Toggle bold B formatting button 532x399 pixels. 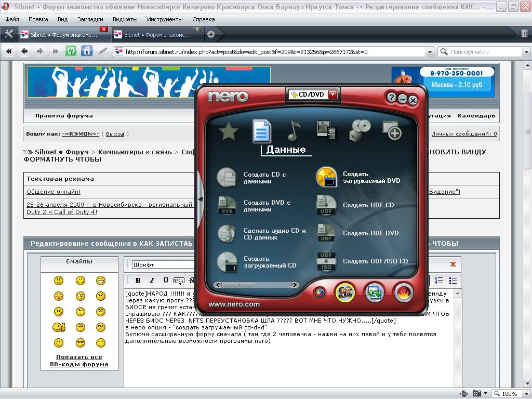pyautogui.click(x=138, y=280)
